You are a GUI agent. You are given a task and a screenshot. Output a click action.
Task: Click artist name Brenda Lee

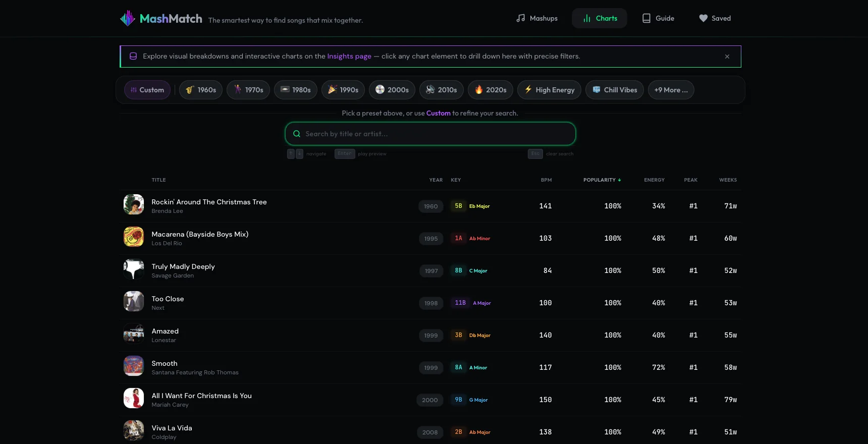coord(167,211)
